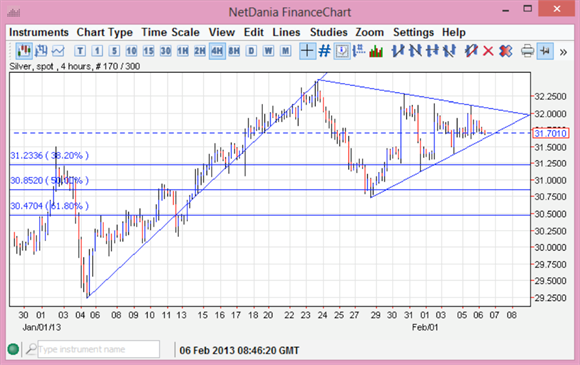Open the Lines menu
580x365 pixels.
pos(286,33)
